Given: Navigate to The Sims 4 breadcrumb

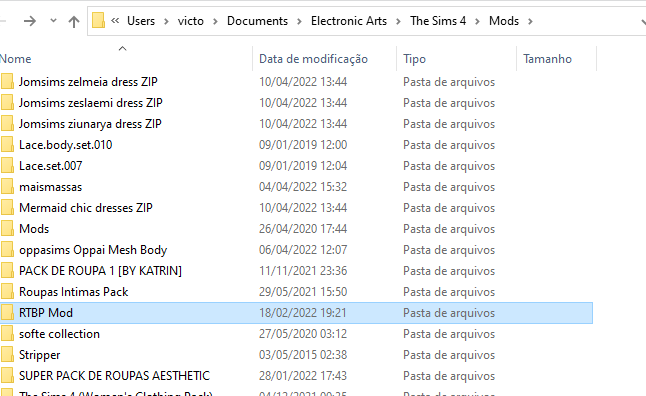Looking at the screenshot, I should pos(438,21).
